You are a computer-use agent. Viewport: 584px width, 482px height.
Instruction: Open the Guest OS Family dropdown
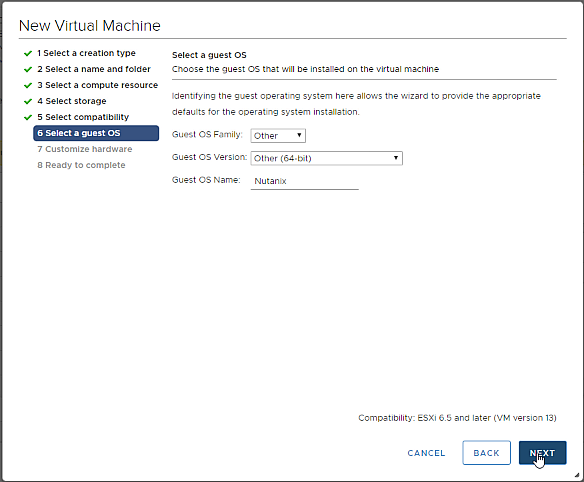(x=278, y=136)
